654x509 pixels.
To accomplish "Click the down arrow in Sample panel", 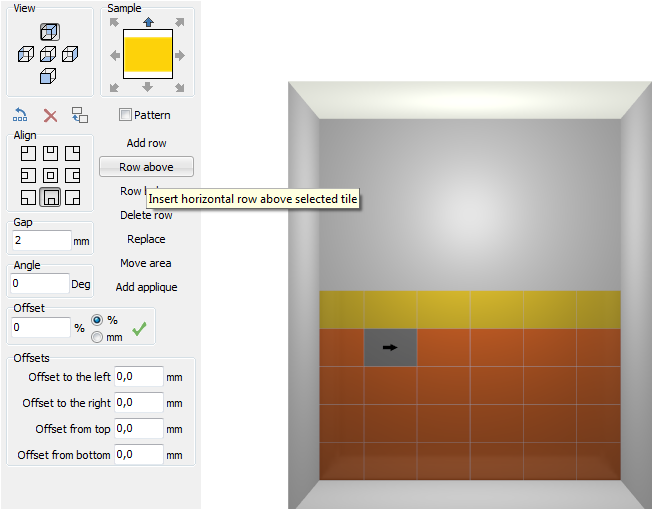I will click(x=147, y=87).
